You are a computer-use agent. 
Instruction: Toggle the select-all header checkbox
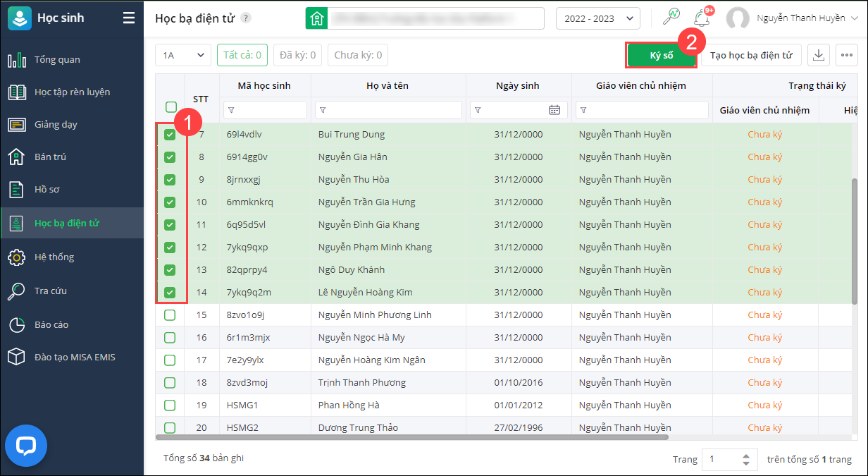tap(170, 107)
